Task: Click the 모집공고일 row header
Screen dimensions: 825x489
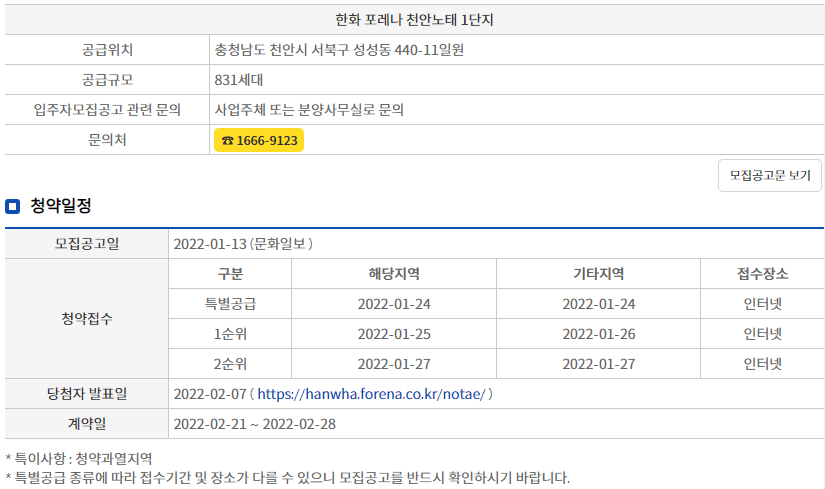Action: pos(87,244)
